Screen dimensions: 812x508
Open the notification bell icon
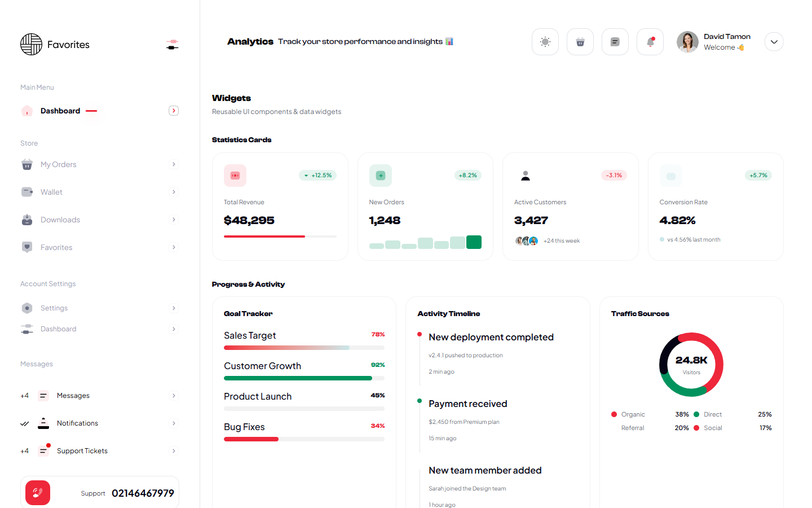pos(650,42)
